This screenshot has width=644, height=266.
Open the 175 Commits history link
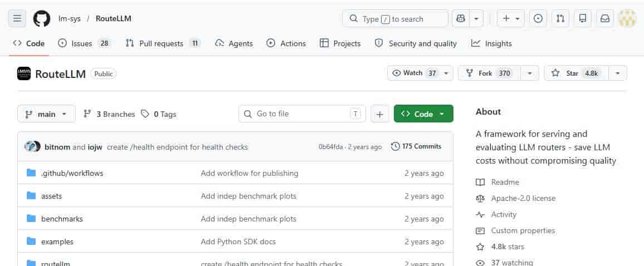416,146
